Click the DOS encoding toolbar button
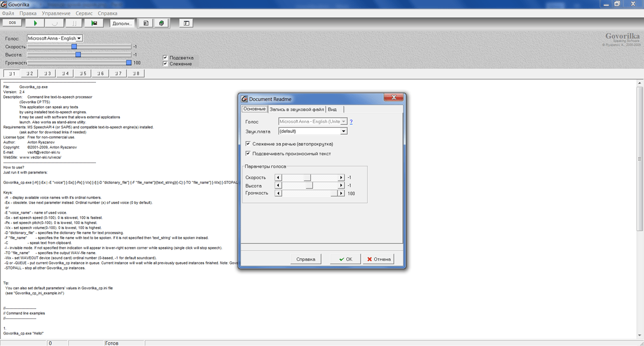The height and width of the screenshot is (346, 644). (13, 23)
